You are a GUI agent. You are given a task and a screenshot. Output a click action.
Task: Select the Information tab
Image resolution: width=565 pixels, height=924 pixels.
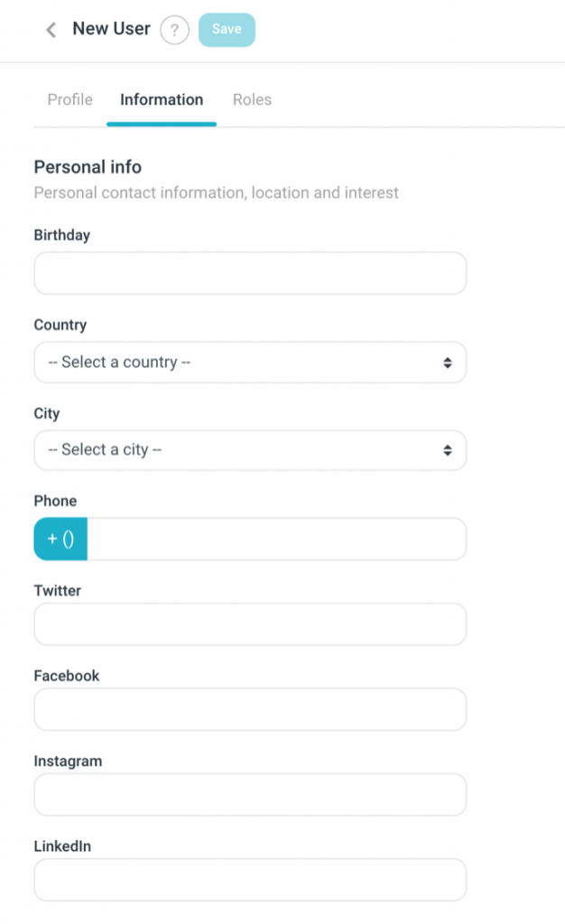[162, 99]
